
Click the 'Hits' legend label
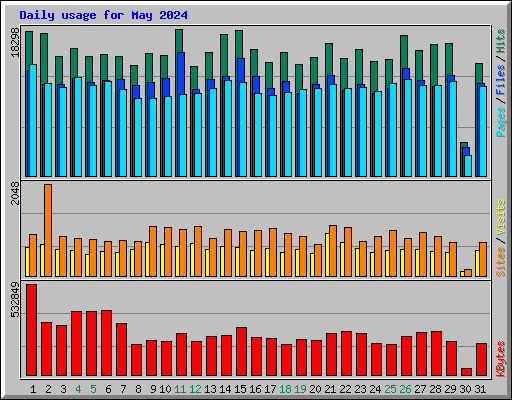tap(501, 41)
